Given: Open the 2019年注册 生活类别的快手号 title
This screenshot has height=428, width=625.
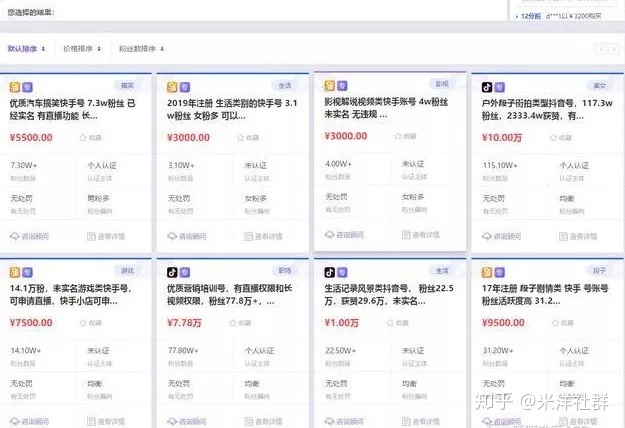Looking at the screenshot, I should tap(232, 110).
